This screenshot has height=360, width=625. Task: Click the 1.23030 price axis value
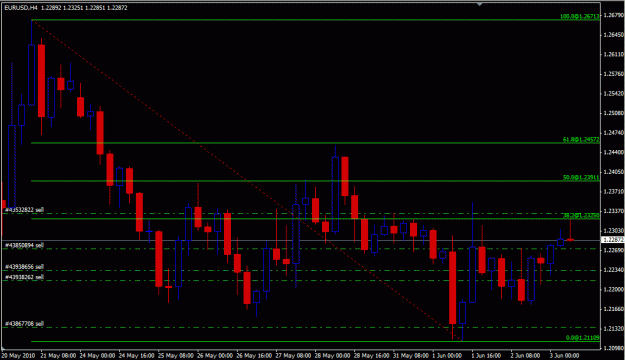[614, 230]
